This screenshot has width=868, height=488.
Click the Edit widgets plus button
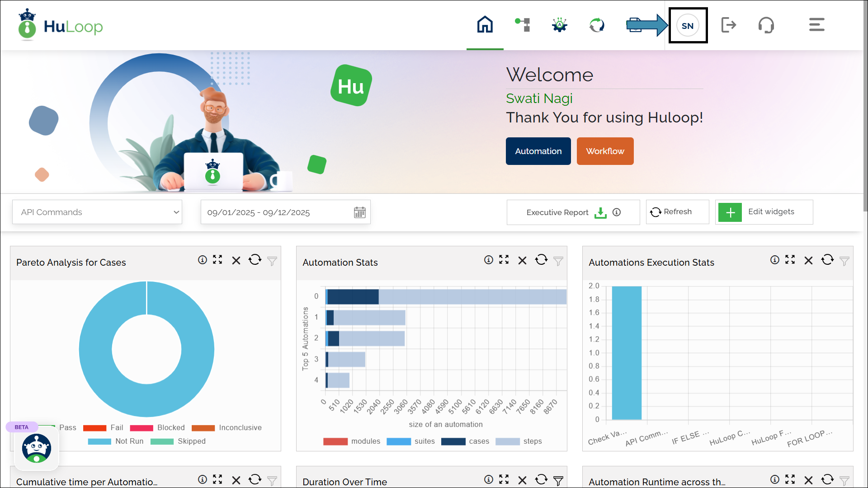[x=730, y=212]
